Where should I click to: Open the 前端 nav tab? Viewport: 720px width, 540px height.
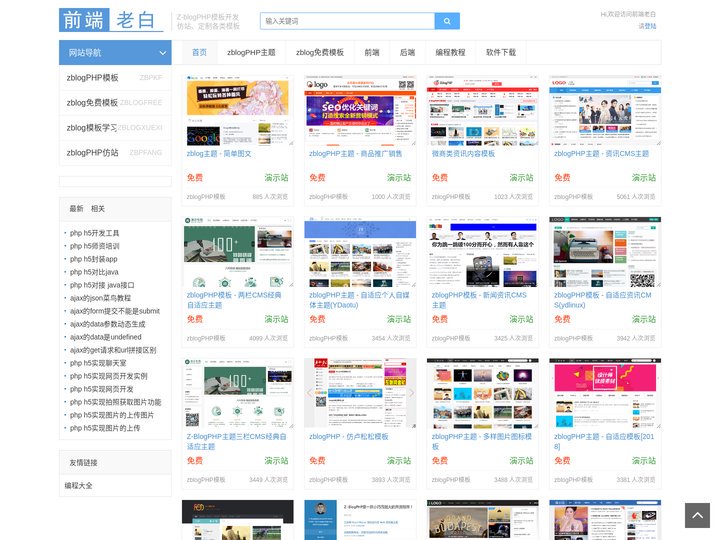point(372,52)
